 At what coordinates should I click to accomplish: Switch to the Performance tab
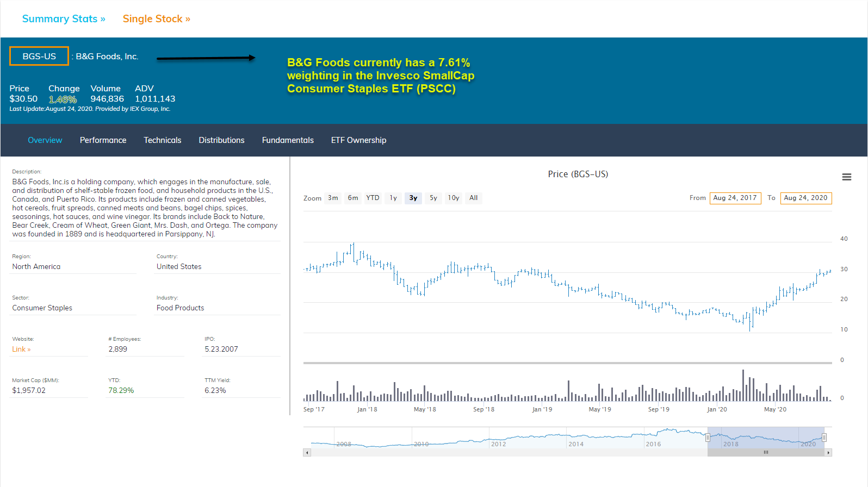tap(103, 140)
